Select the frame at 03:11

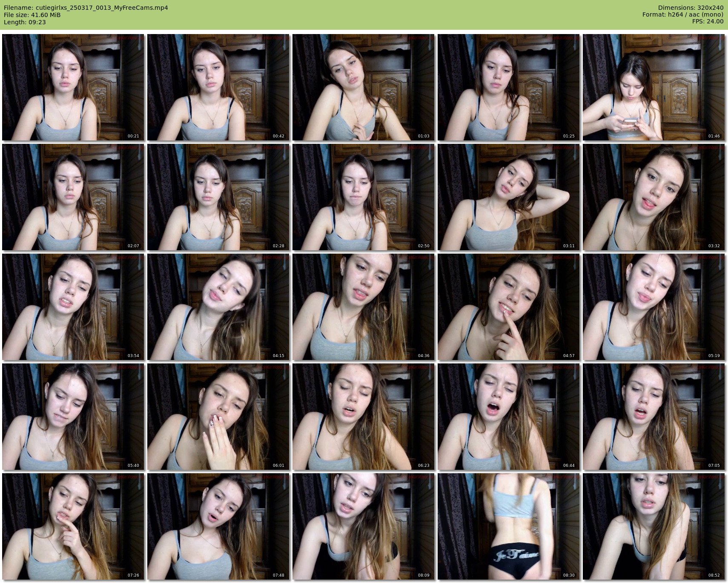point(508,197)
